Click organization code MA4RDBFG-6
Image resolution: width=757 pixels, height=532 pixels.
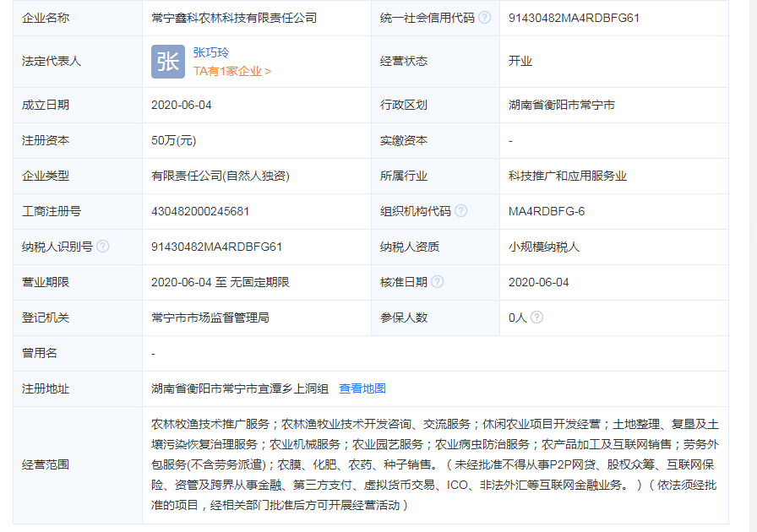point(547,211)
